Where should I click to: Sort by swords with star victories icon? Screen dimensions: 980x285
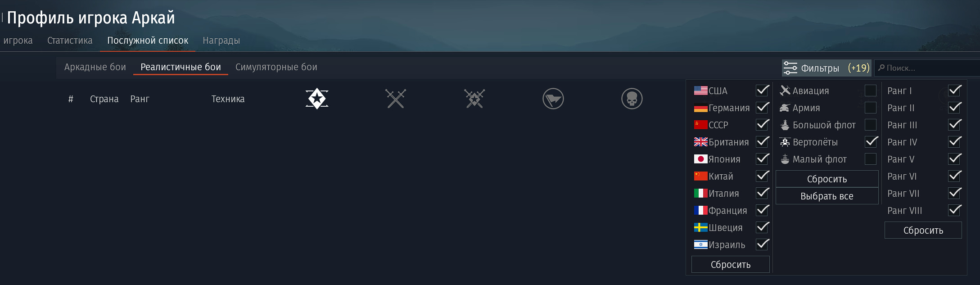click(x=474, y=99)
